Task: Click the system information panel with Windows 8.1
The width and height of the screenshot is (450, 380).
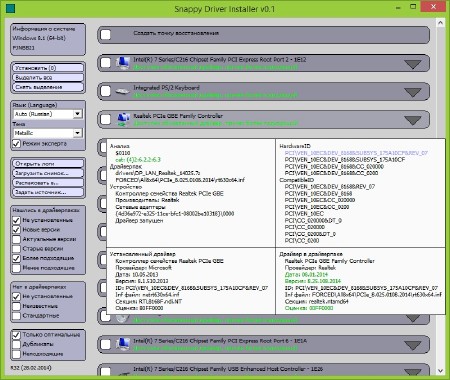Action: (x=48, y=39)
